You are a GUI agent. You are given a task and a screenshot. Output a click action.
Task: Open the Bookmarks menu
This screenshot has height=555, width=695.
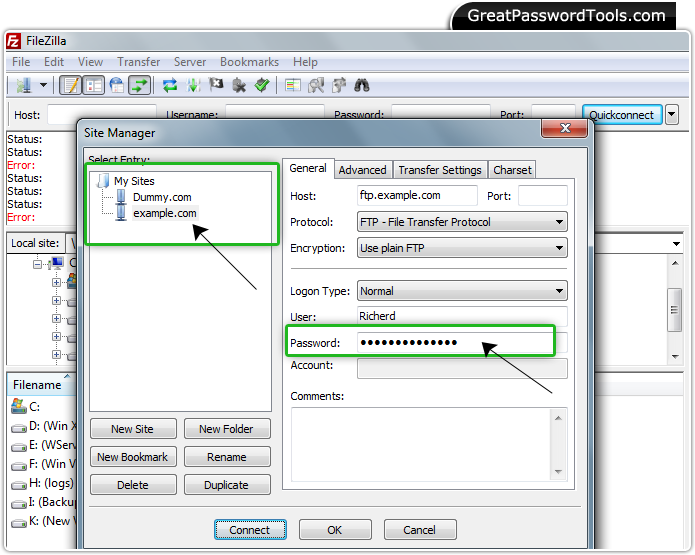pyautogui.click(x=249, y=62)
